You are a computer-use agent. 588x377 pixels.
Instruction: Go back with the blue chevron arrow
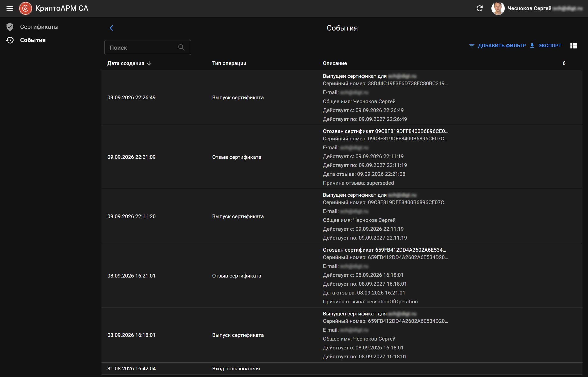pos(111,28)
